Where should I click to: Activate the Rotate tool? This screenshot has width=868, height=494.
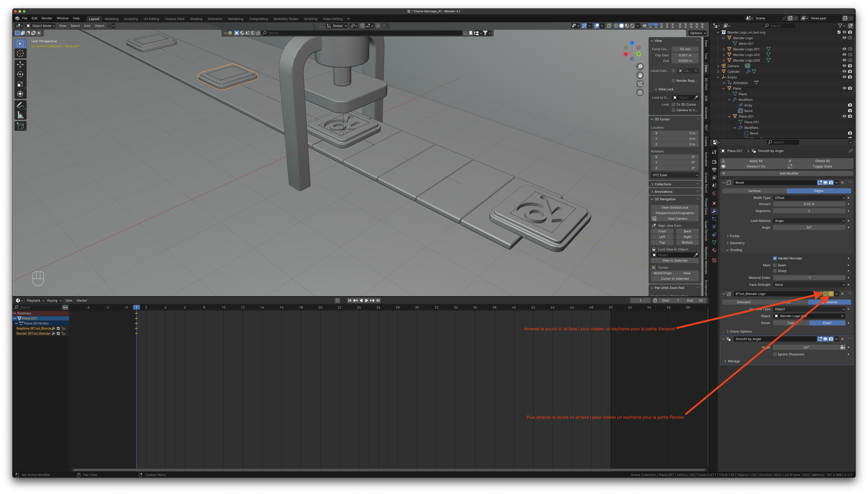click(20, 74)
